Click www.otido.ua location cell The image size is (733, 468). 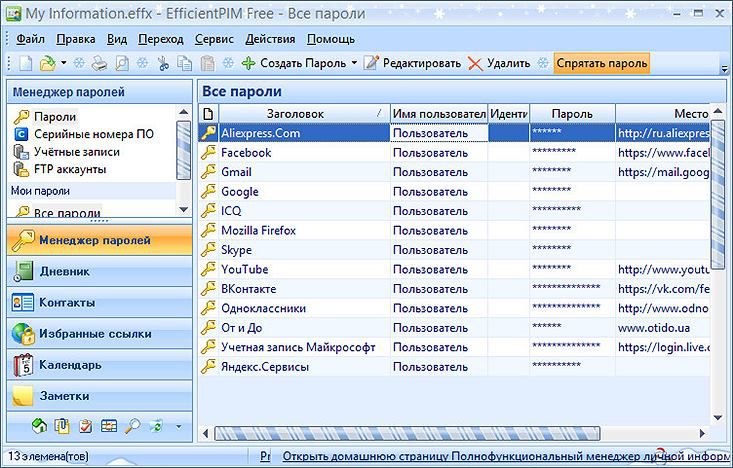tap(662, 328)
